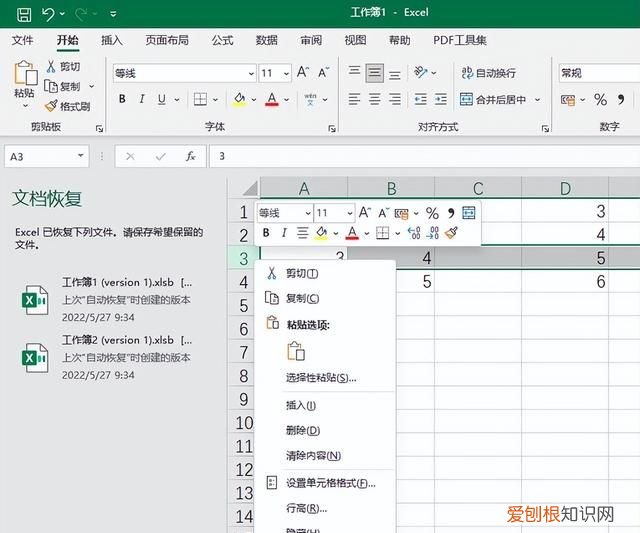Image resolution: width=640 pixels, height=533 pixels.
Task: Click mini toolbar merge center icon
Action: [x=469, y=213]
